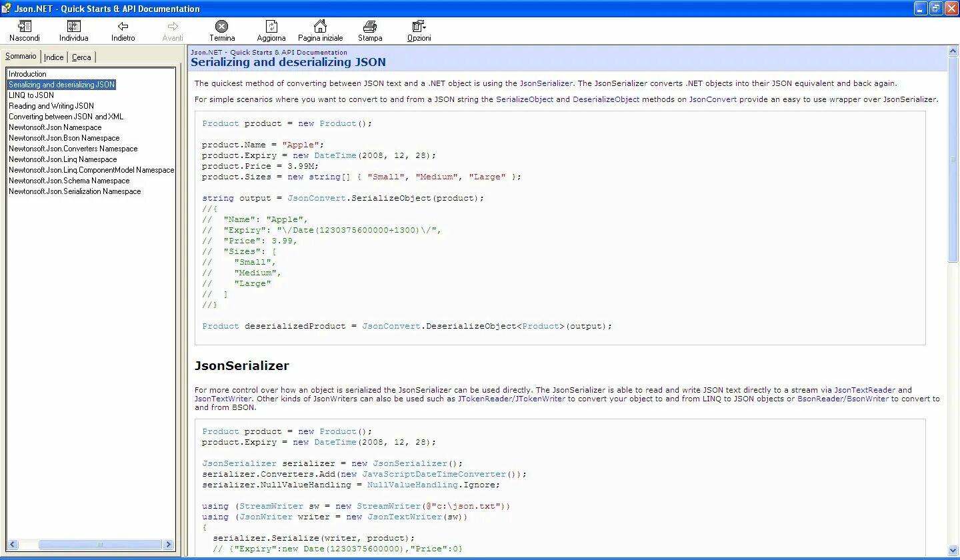Click contents pane horizontal scrollbar thumb
The width and height of the screenshot is (960, 560).
point(100,545)
